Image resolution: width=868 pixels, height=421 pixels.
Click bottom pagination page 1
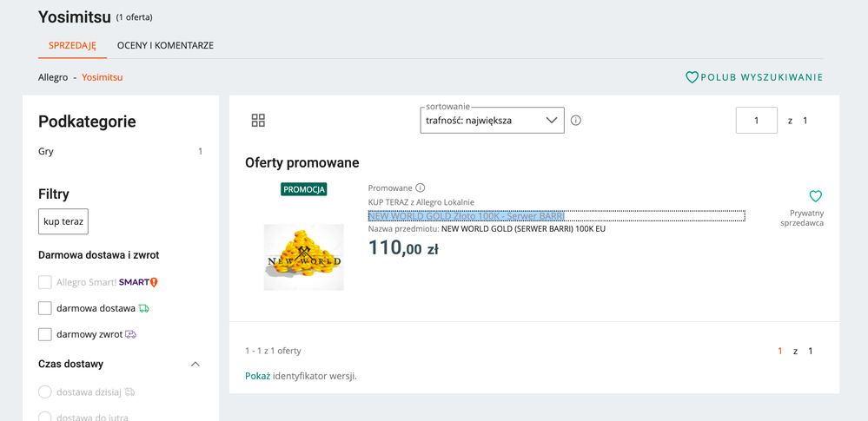(x=780, y=351)
